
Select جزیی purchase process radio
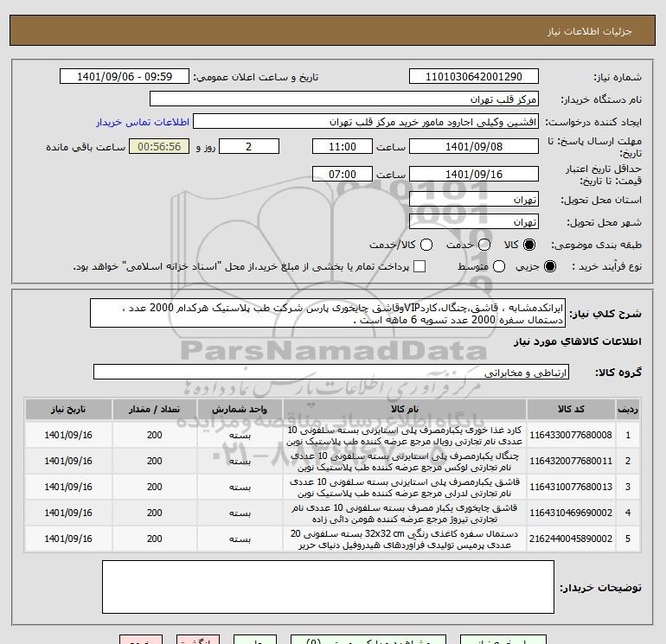[549, 266]
